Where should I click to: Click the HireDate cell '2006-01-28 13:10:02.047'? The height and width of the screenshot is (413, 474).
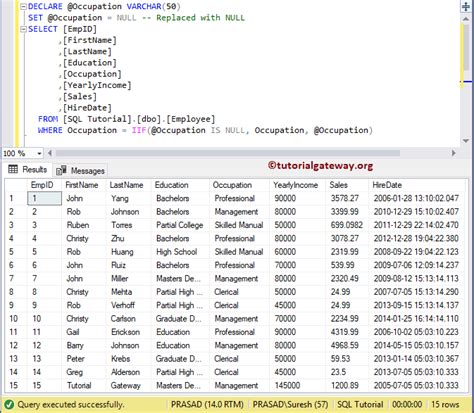[x=416, y=198]
